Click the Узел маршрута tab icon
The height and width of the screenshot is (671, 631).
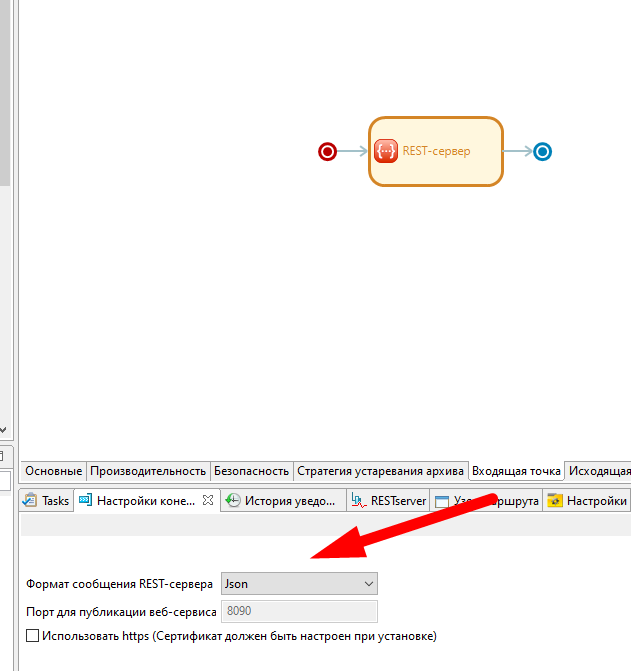[x=442, y=501]
